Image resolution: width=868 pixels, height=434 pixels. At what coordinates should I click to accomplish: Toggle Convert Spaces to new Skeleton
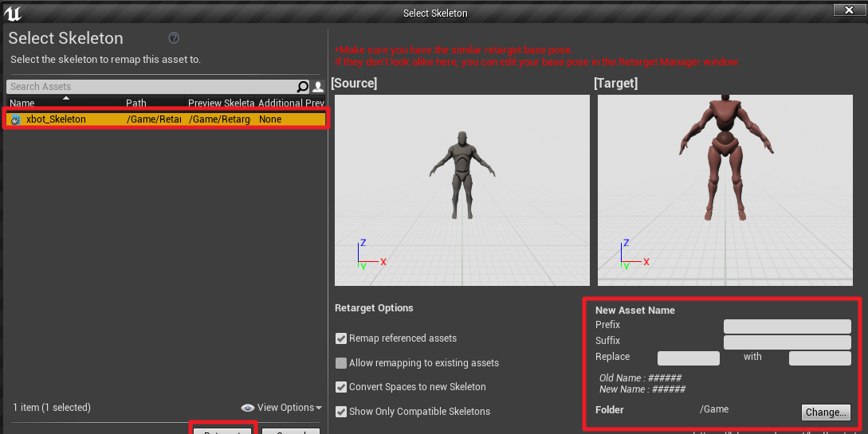coord(341,387)
